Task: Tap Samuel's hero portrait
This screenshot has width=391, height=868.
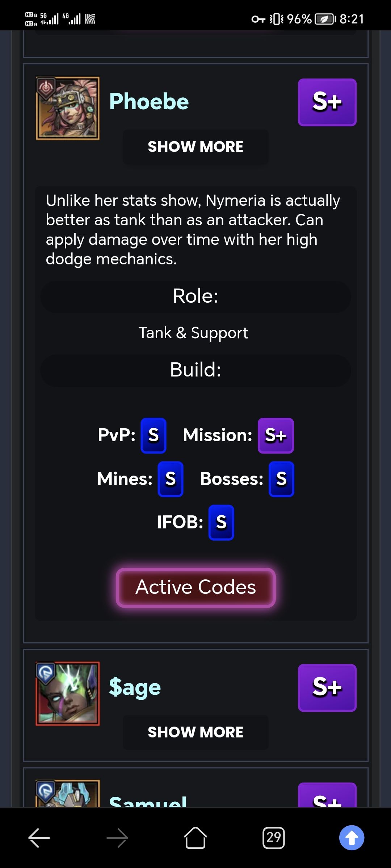Action: (x=68, y=793)
